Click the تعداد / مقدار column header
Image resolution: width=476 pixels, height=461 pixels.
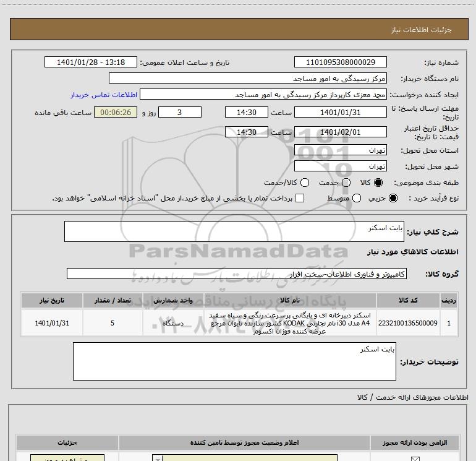113,301
